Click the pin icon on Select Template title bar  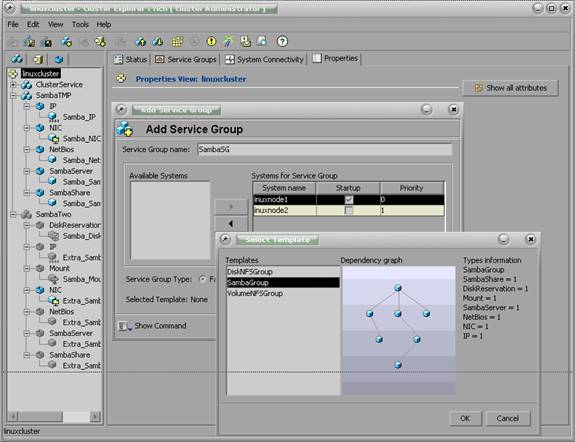(x=225, y=240)
